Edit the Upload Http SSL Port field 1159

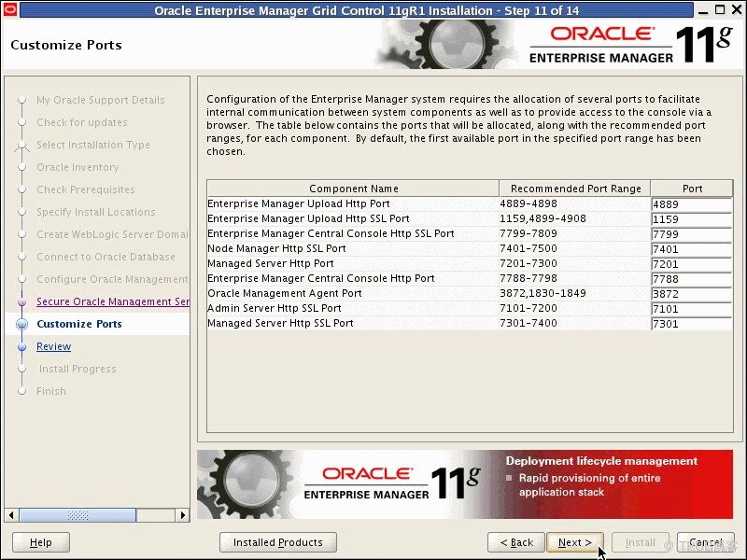[x=692, y=219]
